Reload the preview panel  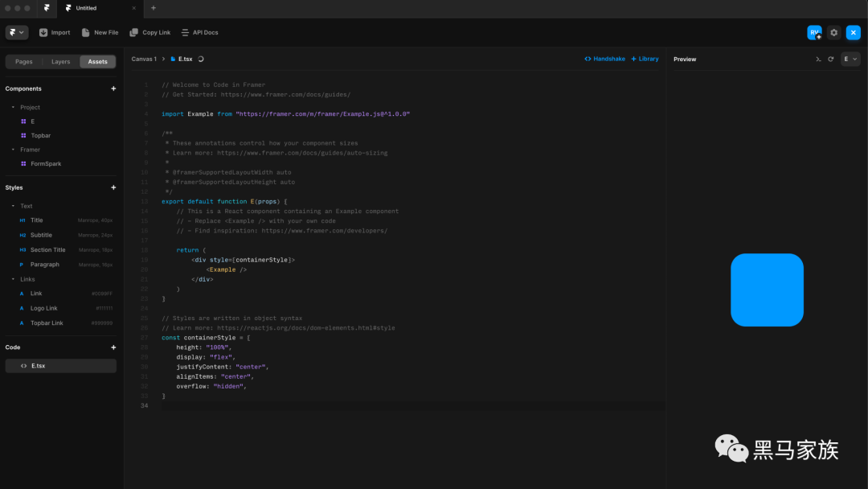click(831, 60)
